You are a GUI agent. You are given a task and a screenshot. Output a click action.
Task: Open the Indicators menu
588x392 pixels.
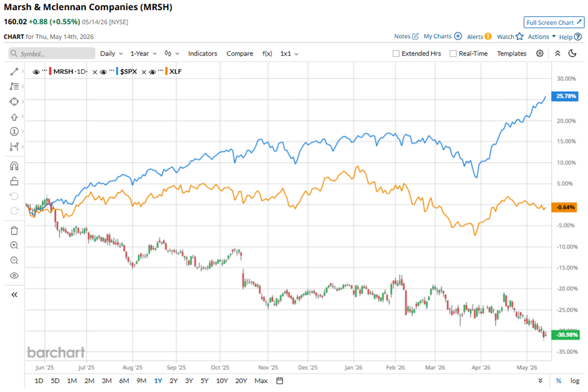click(x=203, y=54)
